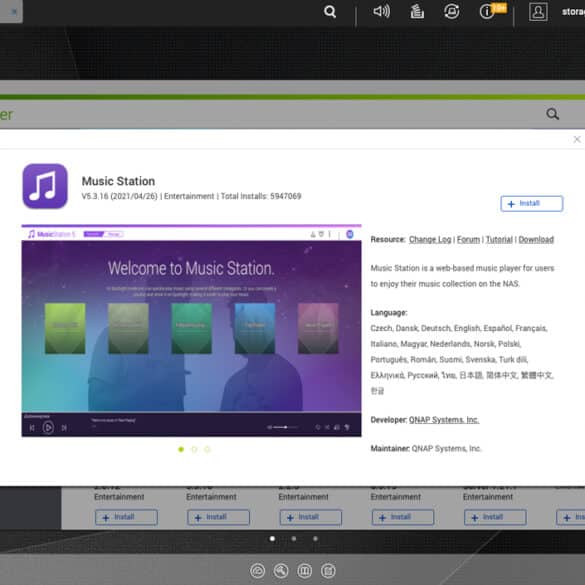
Task: Click the V5.3.16 (2021/04/26) version text
Action: click(119, 196)
